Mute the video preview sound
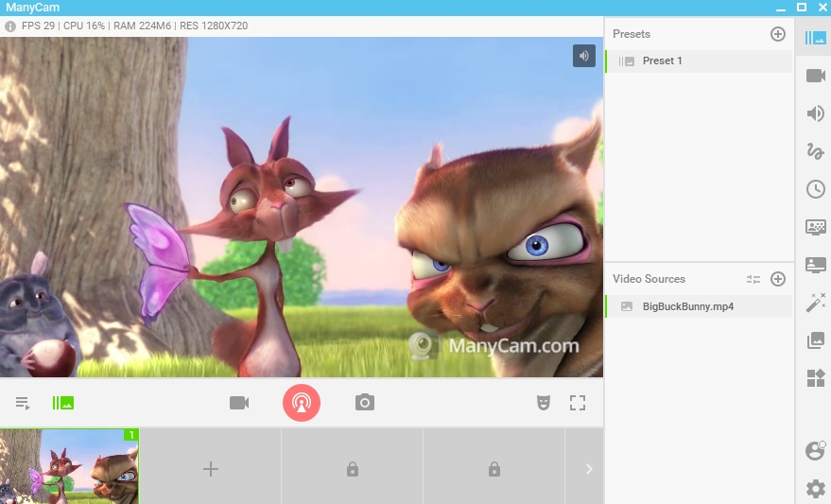 coord(583,56)
